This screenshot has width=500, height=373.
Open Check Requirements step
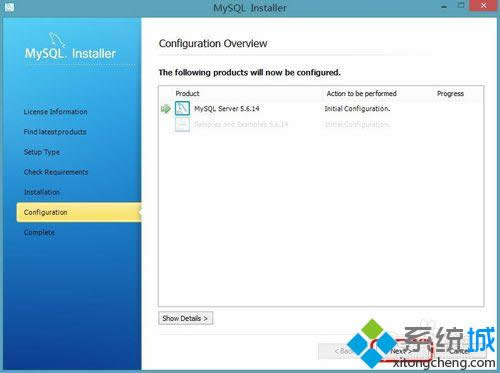(56, 172)
